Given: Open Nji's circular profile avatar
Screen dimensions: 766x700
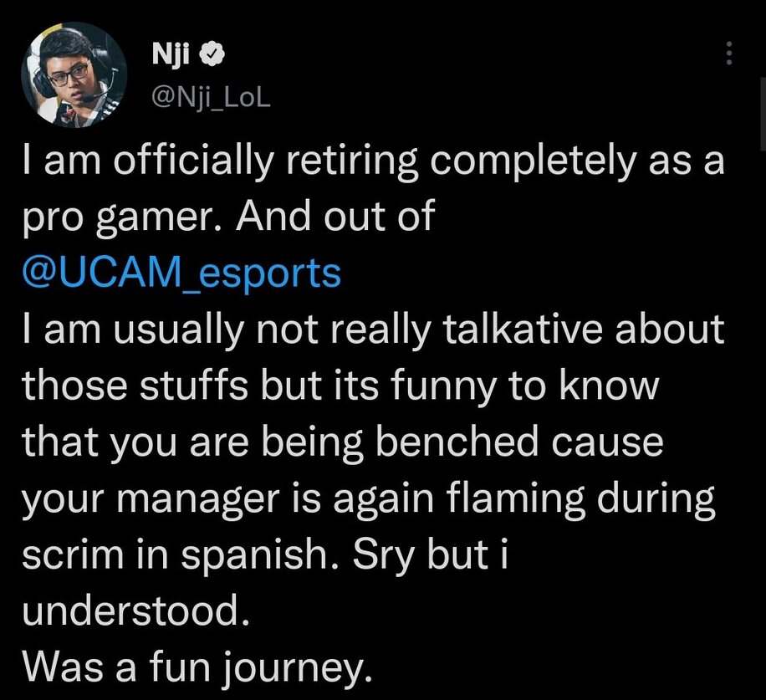Looking at the screenshot, I should (x=74, y=74).
